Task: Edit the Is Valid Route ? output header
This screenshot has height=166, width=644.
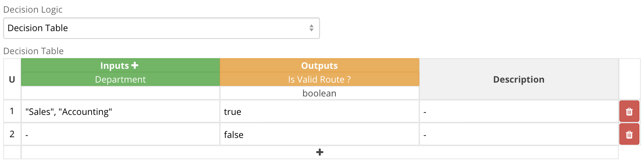Action: (319, 79)
